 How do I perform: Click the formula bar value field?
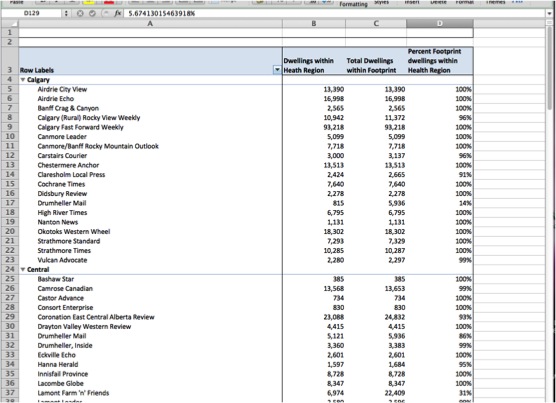[x=335, y=13]
